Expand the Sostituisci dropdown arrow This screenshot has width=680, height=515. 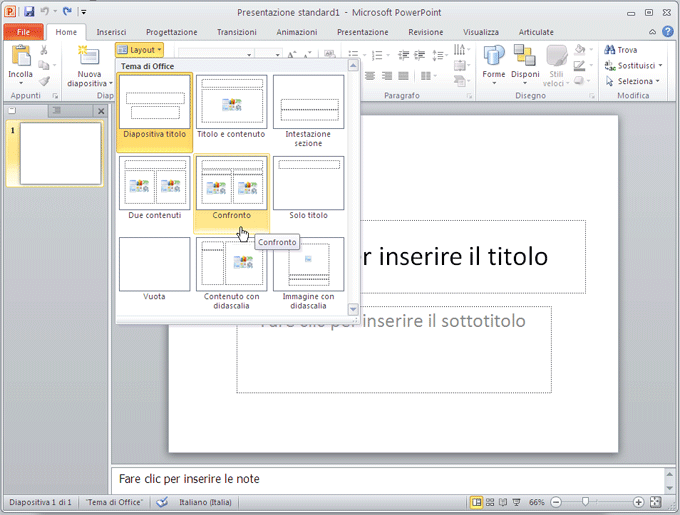tap(660, 65)
